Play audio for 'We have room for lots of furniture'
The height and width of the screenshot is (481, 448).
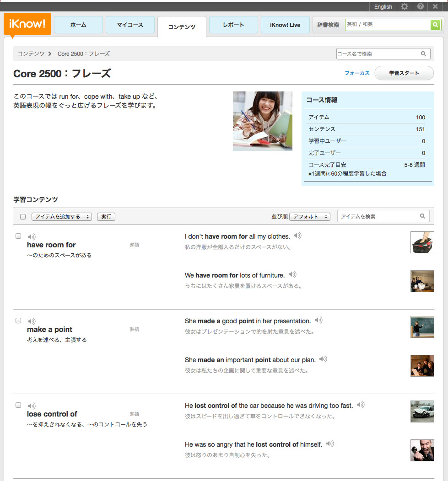(x=292, y=274)
